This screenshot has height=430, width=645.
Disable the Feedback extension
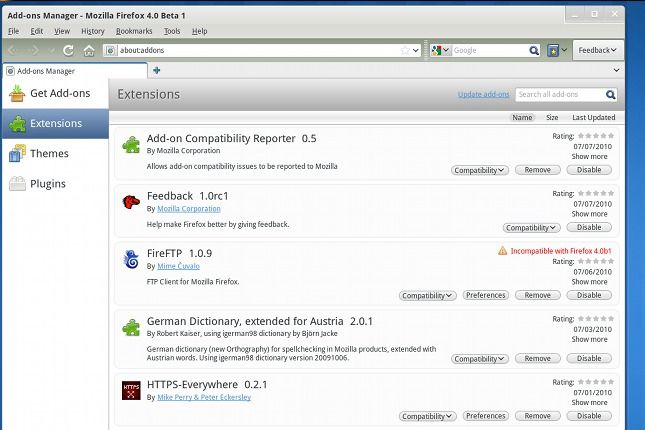click(589, 227)
